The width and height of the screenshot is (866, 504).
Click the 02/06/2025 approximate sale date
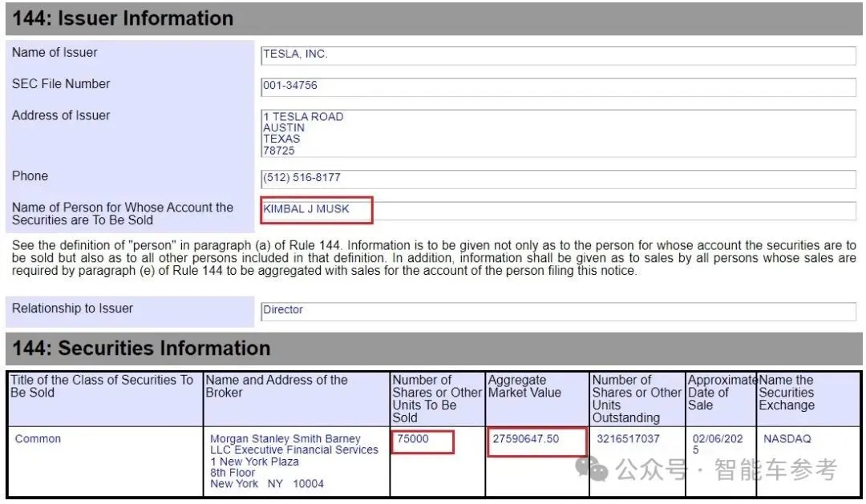(x=718, y=445)
